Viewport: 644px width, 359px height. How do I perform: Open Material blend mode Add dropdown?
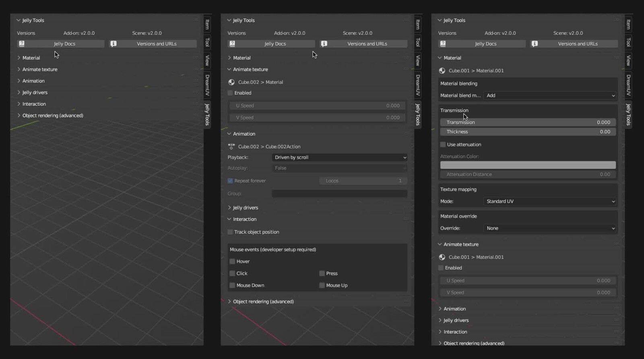550,95
